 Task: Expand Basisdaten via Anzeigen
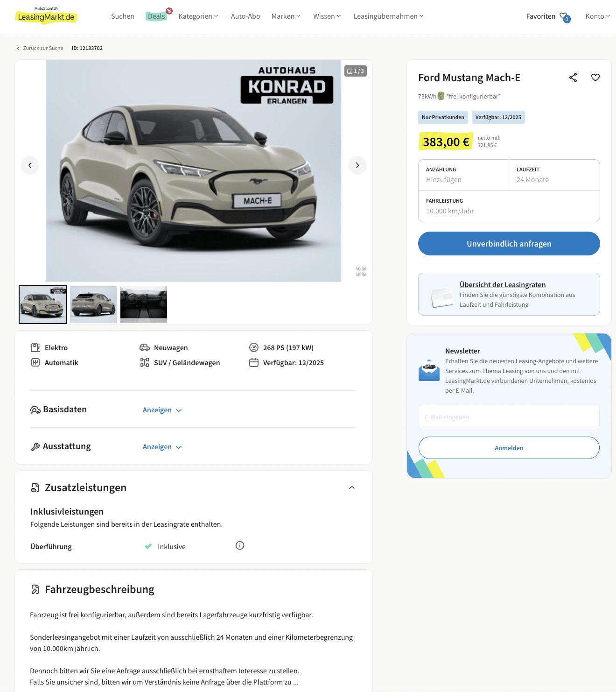point(162,410)
